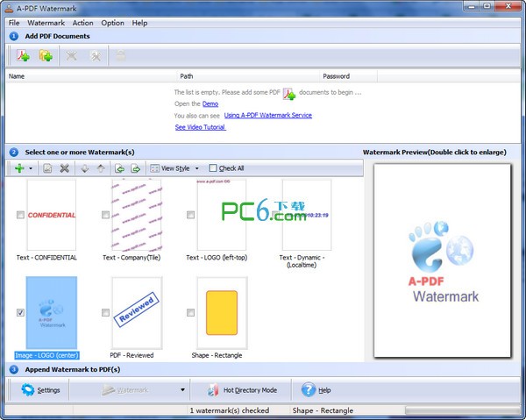526x420 pixels.
Task: Check the Text - CONFIDENTIAL watermark checkbox
Action: (x=20, y=215)
